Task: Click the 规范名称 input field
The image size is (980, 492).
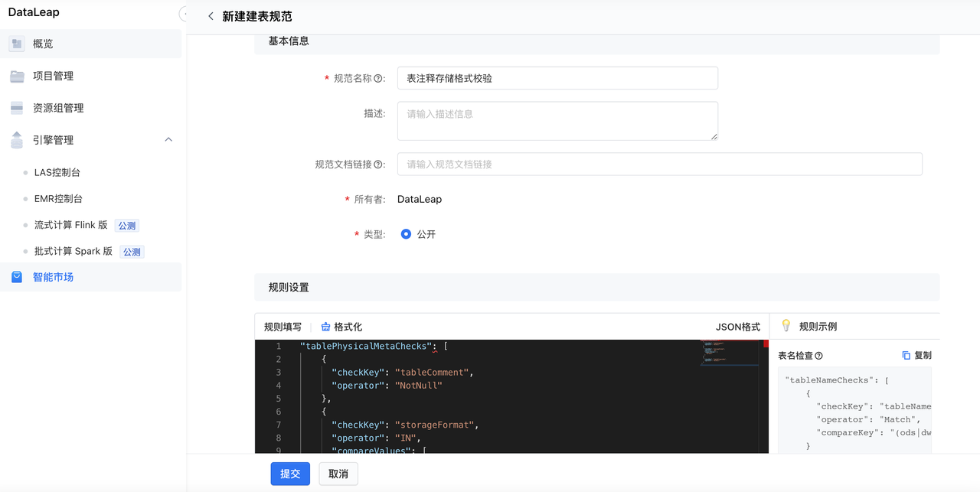Action: pyautogui.click(x=557, y=78)
